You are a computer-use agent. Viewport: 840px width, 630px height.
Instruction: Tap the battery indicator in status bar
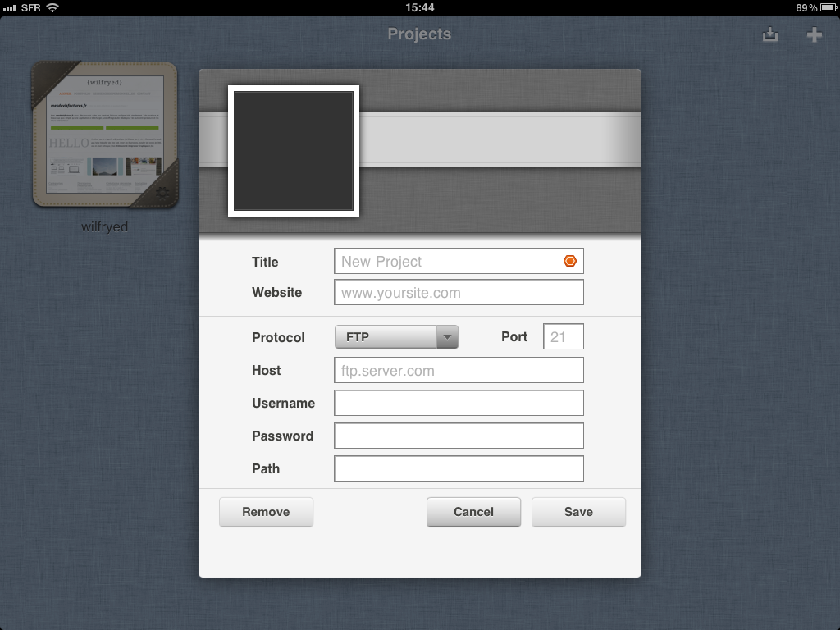(x=827, y=7)
